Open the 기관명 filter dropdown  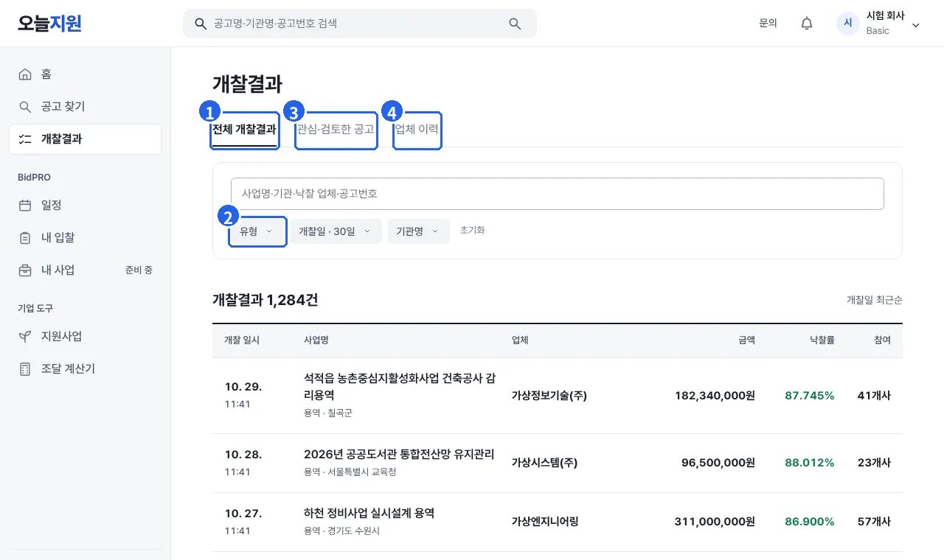(x=418, y=231)
